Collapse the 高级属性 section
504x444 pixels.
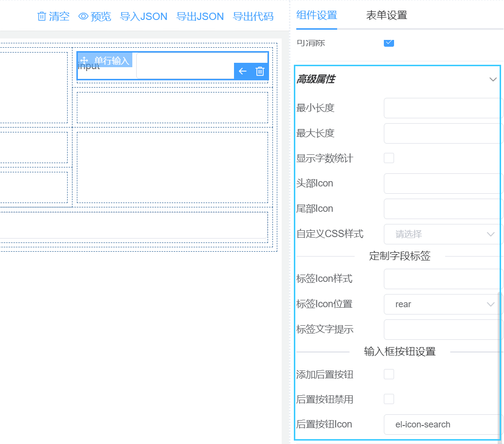(x=493, y=79)
